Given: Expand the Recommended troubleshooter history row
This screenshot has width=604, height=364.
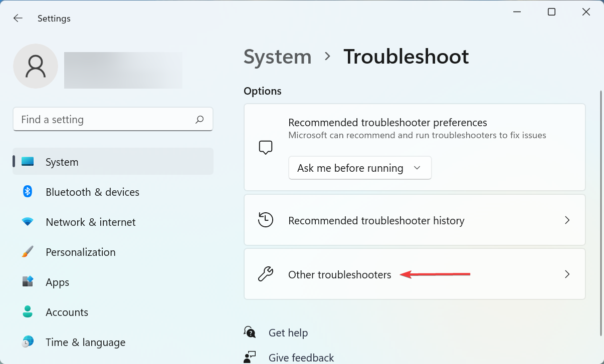Looking at the screenshot, I should coord(415,220).
